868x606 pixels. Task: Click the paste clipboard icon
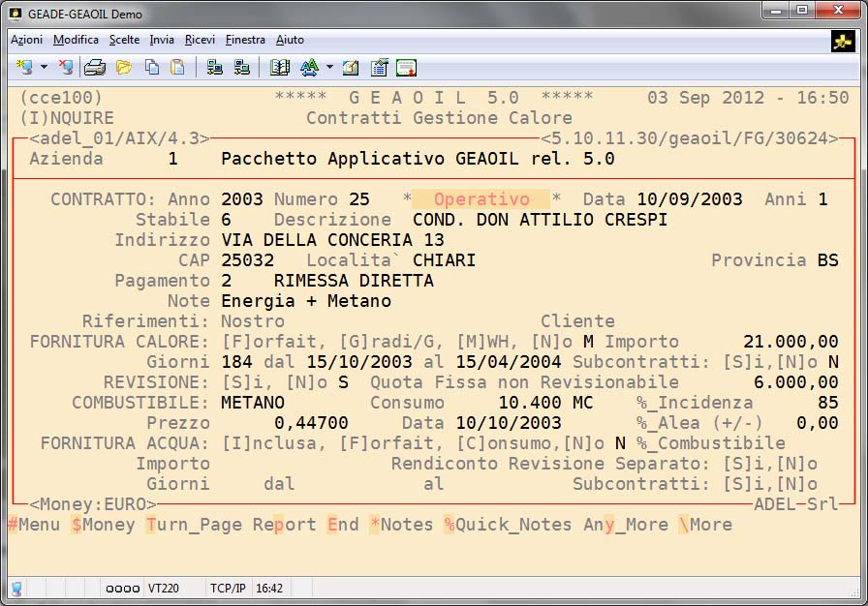(177, 68)
